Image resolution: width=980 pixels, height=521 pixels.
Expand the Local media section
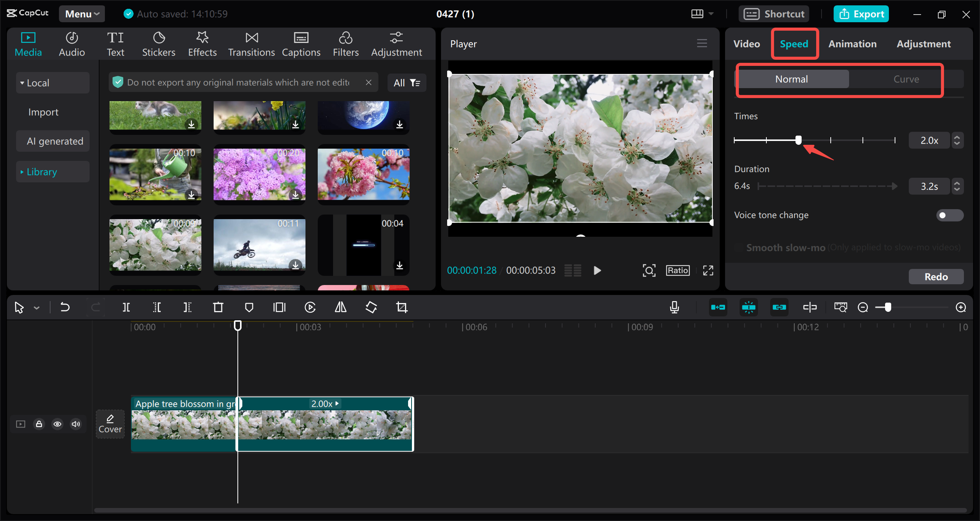point(53,83)
